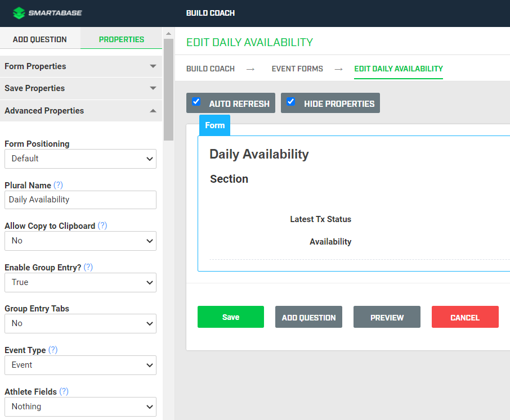Show help for Athlete Fields
Image resolution: width=510 pixels, height=420 pixels.
pyautogui.click(x=64, y=391)
